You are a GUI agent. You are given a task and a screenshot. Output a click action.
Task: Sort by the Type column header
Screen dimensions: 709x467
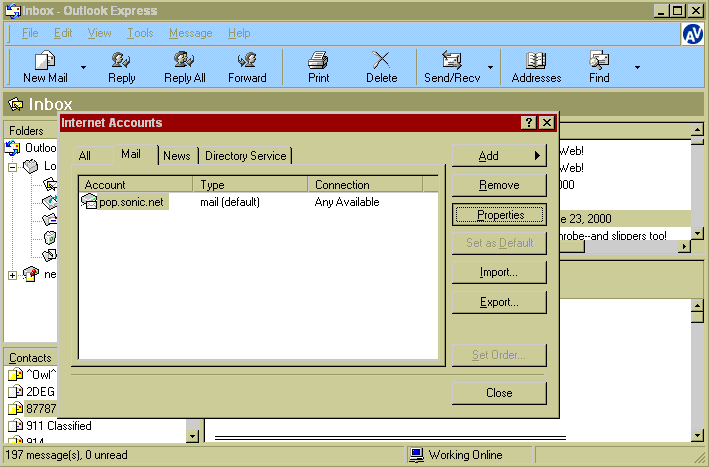(251, 184)
